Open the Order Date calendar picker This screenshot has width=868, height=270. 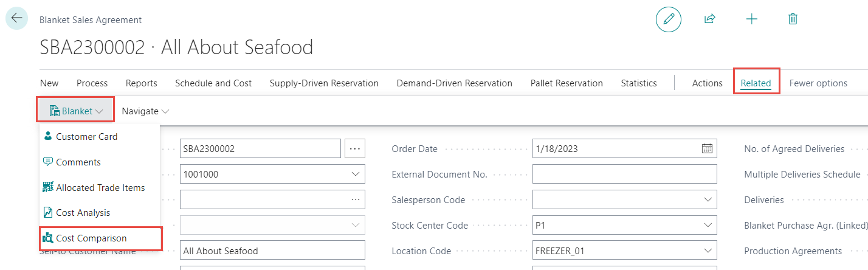tap(707, 148)
